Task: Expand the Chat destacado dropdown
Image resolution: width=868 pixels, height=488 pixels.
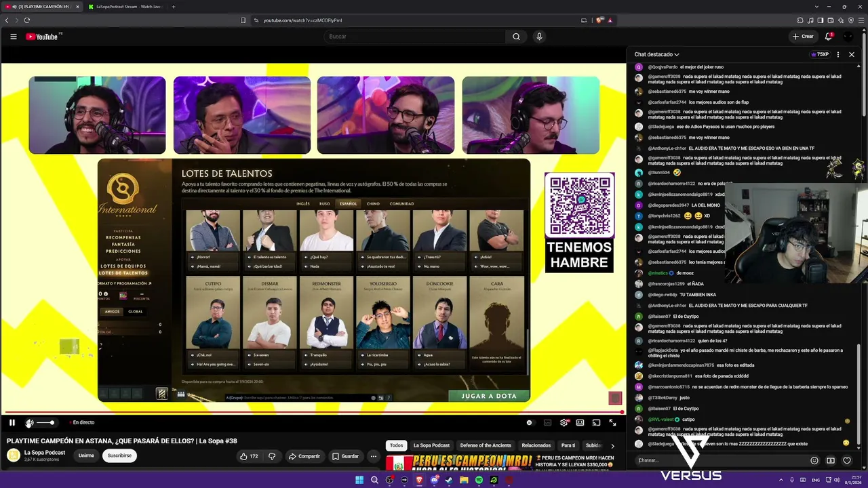Action: tap(656, 54)
